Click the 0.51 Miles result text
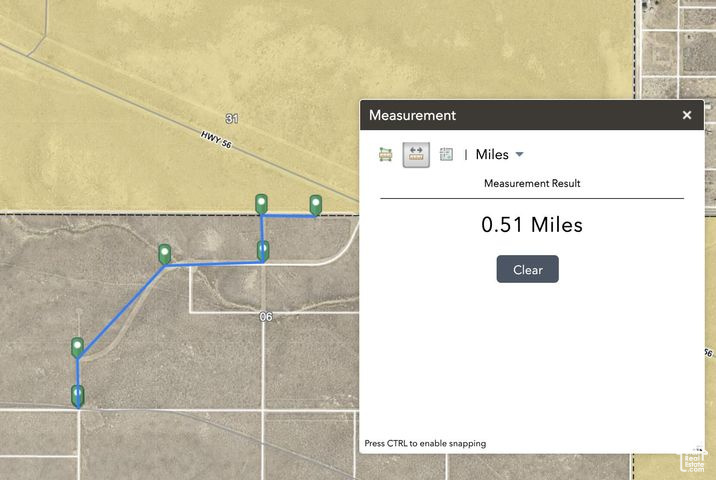Screen dimensions: 716x480 532,225
